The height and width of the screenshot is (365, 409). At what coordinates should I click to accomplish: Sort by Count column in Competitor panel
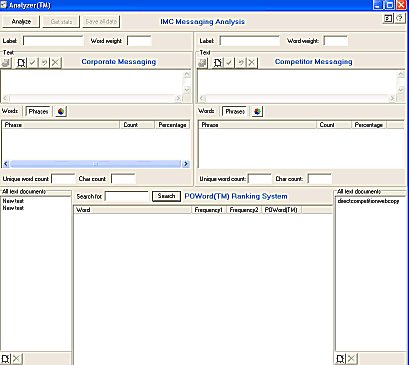click(x=334, y=125)
